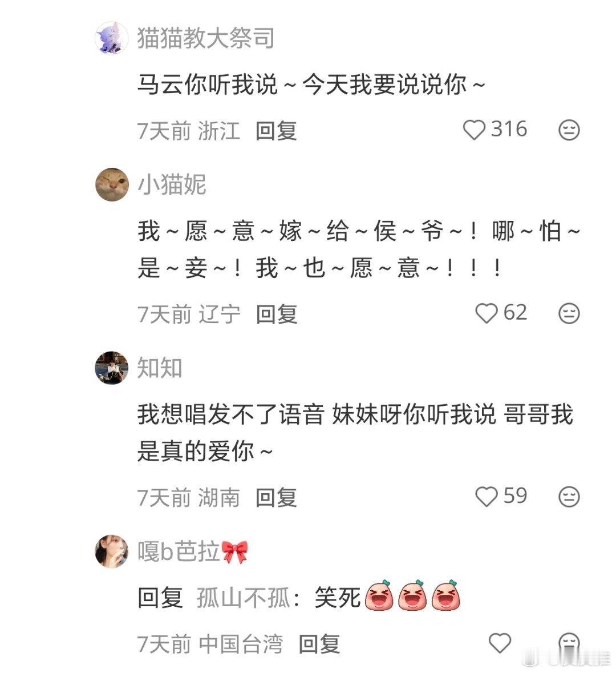Tap dislike face on 知知's comment
The image size is (616, 673).
click(569, 496)
